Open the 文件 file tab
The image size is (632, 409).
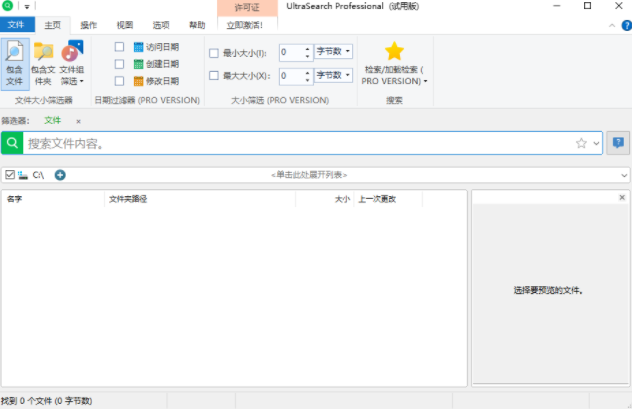coord(16,25)
